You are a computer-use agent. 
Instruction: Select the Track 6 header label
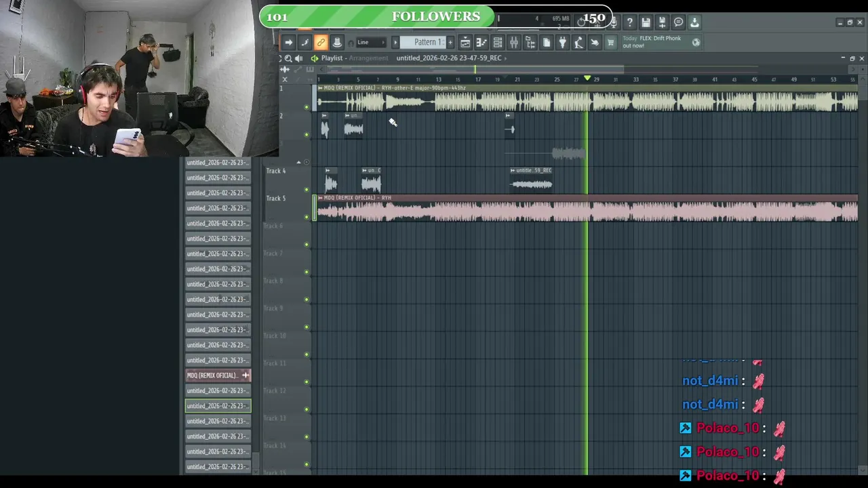273,226
